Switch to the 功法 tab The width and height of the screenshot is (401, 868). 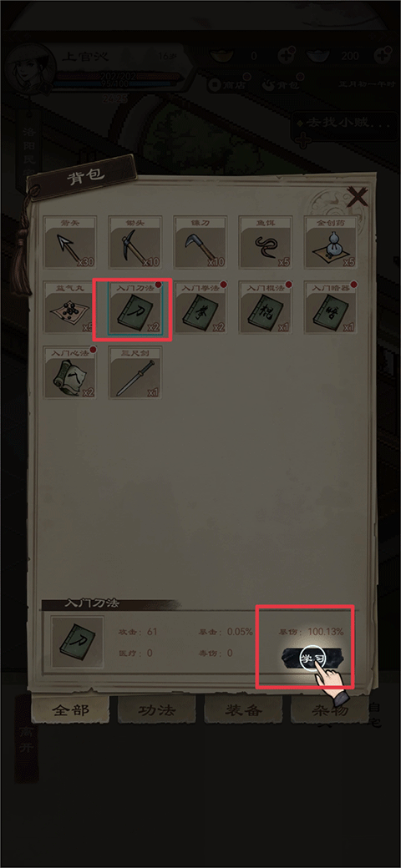click(x=157, y=710)
